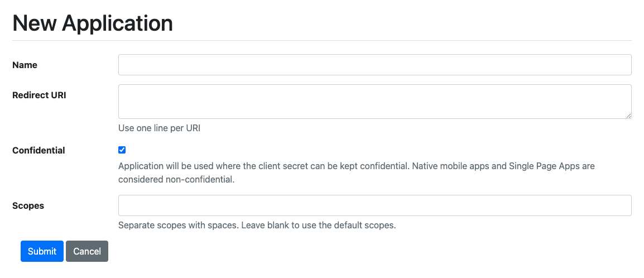Click the Redirect URI label
The height and width of the screenshot is (278, 644).
tap(39, 95)
